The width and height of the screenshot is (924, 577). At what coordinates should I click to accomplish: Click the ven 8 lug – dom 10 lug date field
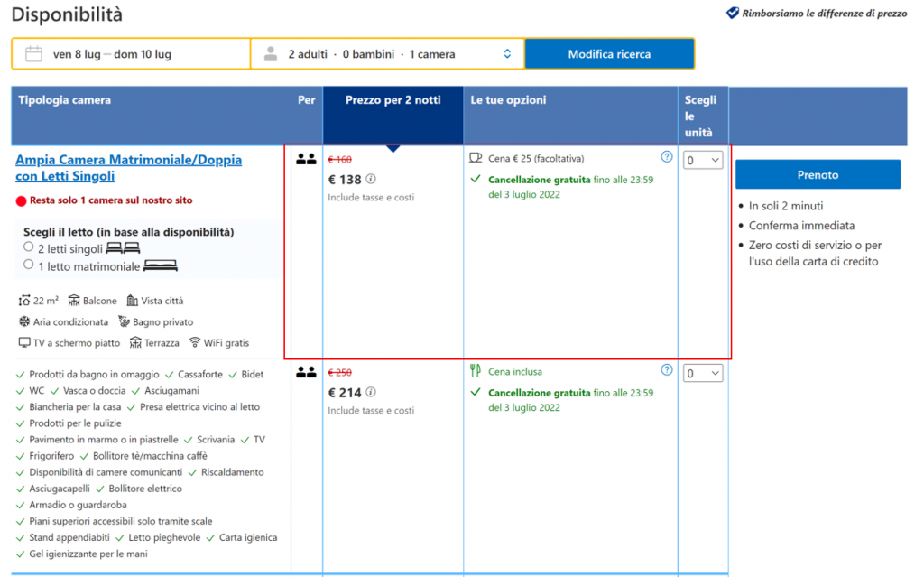pyautogui.click(x=112, y=54)
